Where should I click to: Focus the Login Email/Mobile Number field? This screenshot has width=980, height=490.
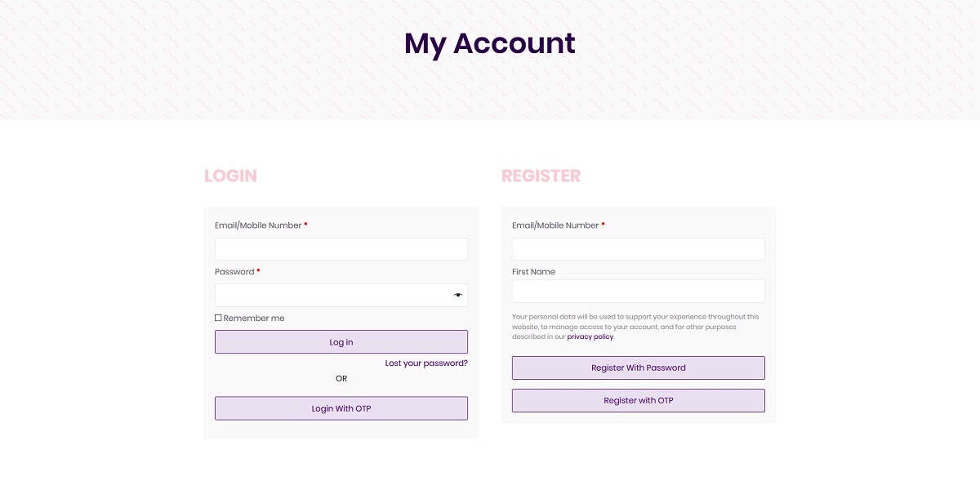341,249
